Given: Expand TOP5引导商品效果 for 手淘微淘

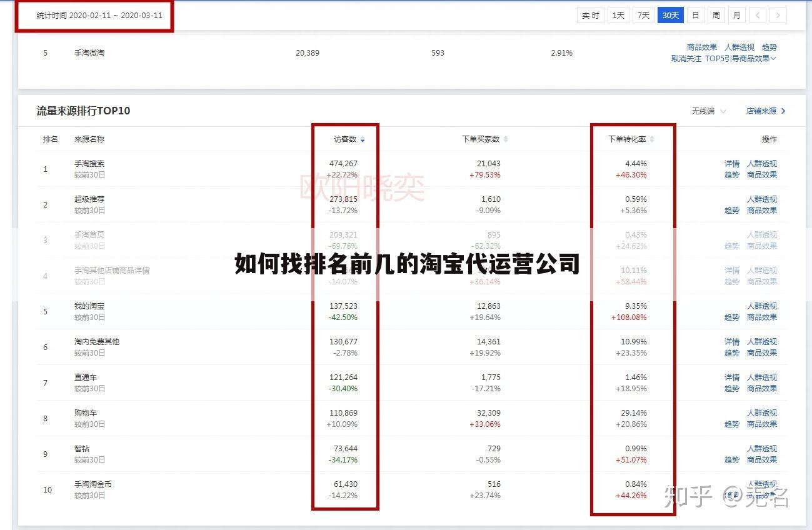Looking at the screenshot, I should [741, 59].
